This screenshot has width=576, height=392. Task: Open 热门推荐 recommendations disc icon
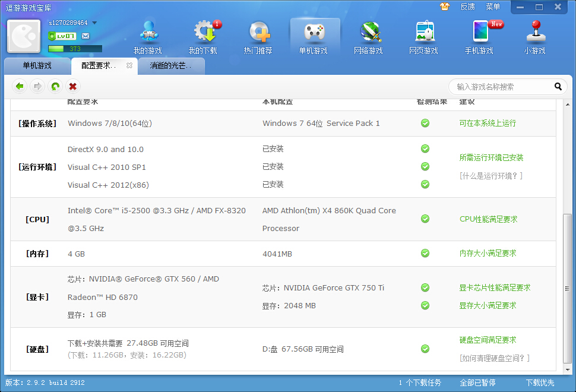259,31
